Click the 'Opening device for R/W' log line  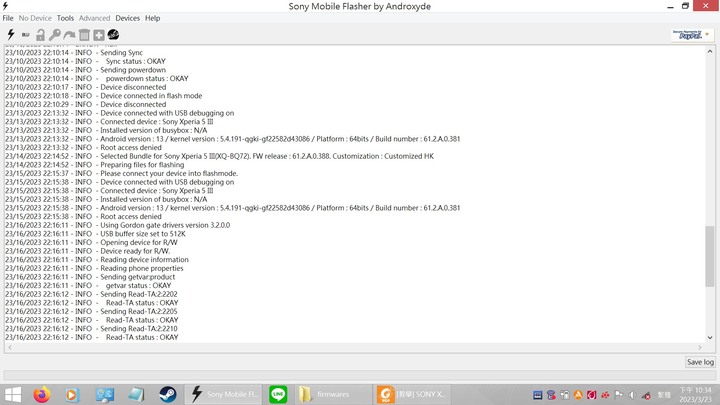tap(91, 242)
